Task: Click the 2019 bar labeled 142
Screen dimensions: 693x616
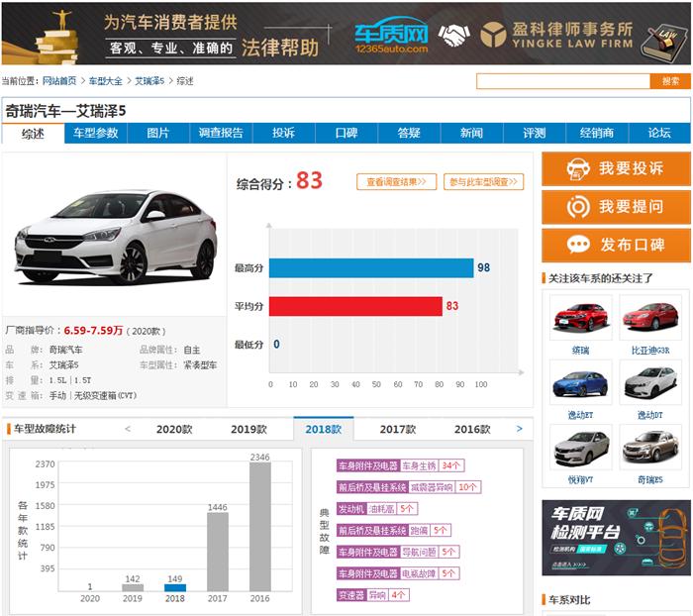Action: click(x=133, y=587)
